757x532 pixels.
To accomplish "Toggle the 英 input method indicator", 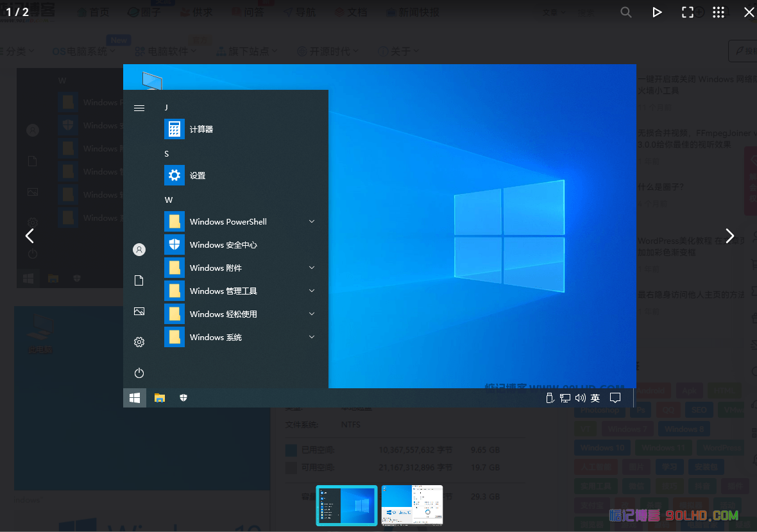I will (x=595, y=398).
